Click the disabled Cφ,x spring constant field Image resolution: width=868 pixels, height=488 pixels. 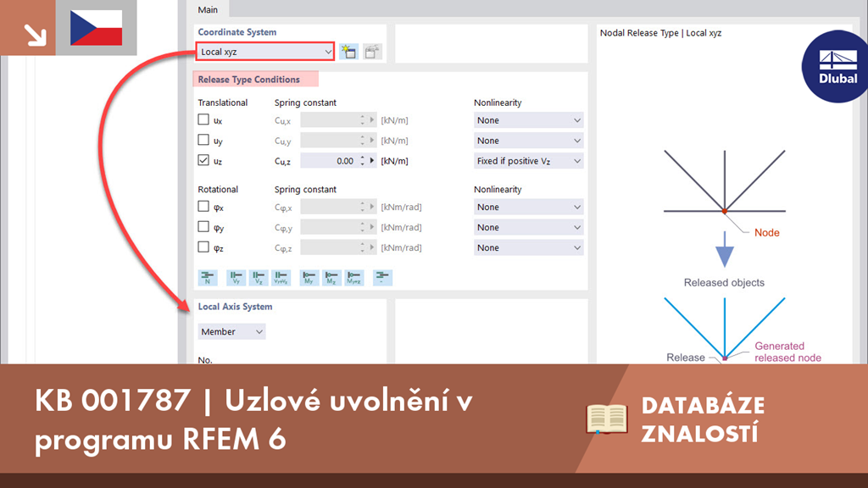[329, 207]
